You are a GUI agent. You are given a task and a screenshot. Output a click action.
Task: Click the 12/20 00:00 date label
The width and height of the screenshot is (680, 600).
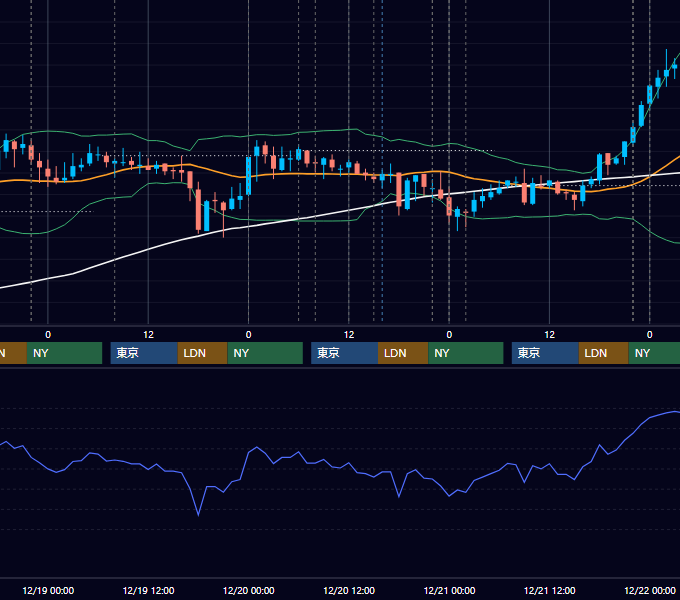point(248,590)
